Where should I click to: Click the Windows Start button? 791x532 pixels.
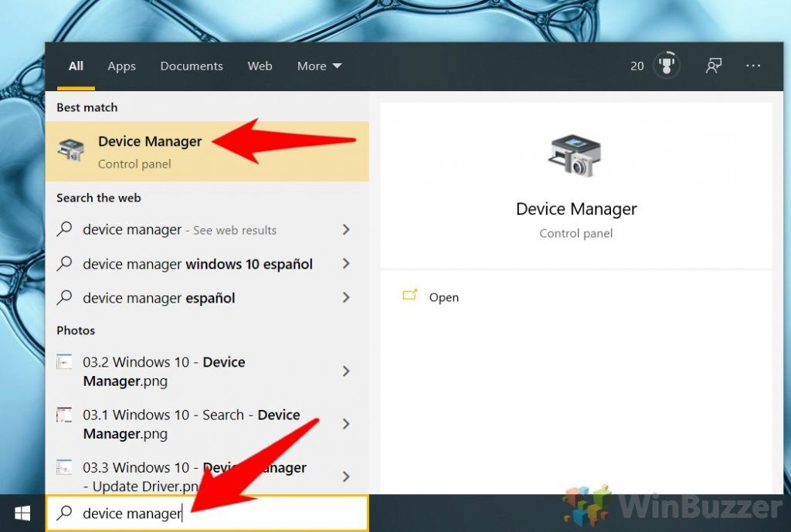[22, 513]
